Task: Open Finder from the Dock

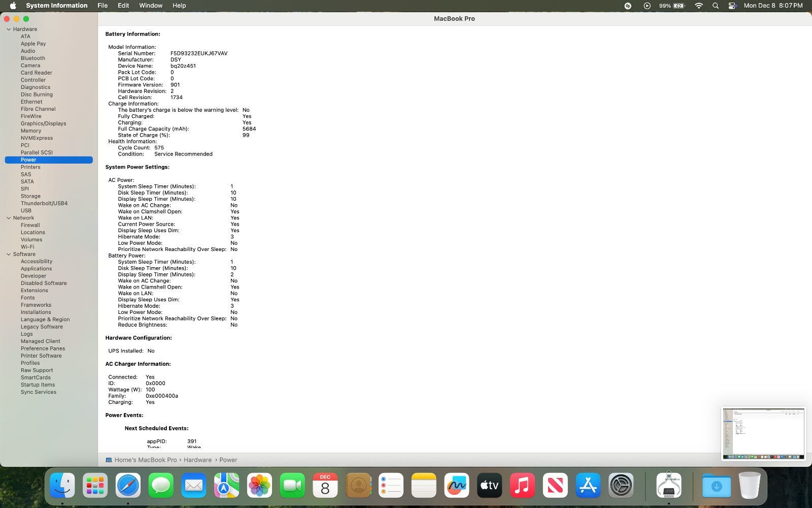Action: pos(62,486)
